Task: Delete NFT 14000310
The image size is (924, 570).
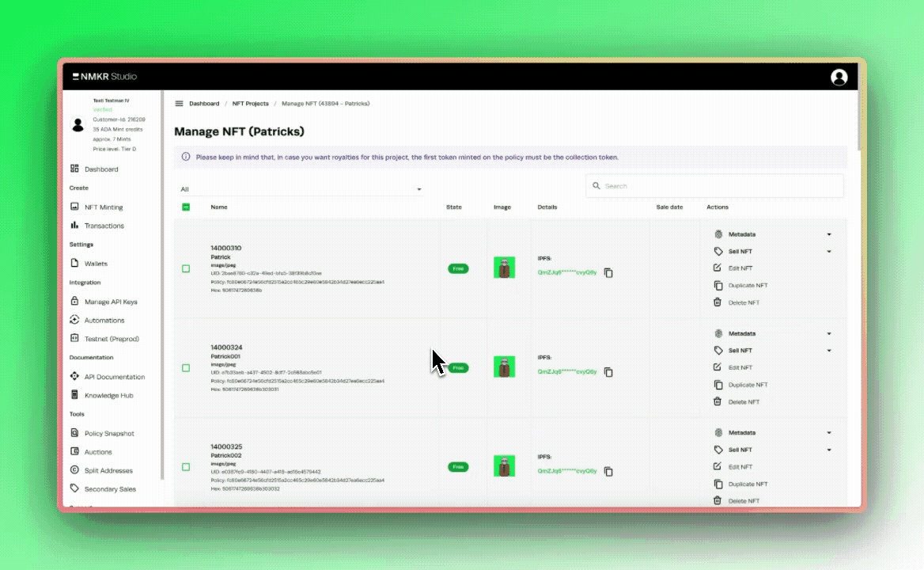Action: pyautogui.click(x=737, y=302)
